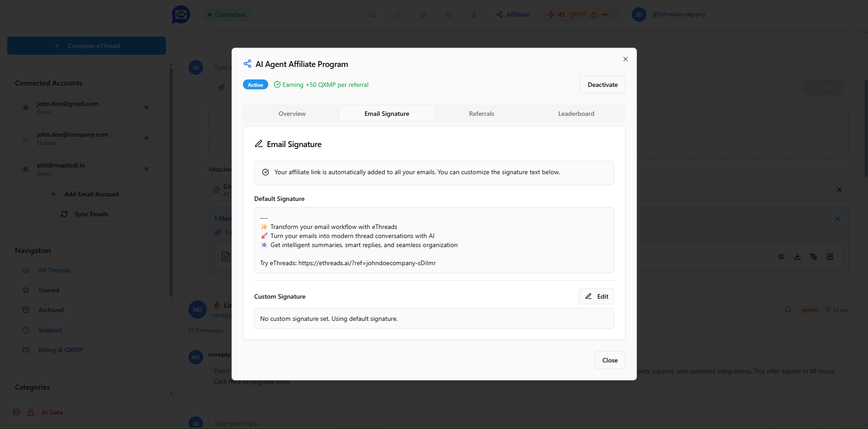Click the tag icon on attachment

(x=814, y=257)
